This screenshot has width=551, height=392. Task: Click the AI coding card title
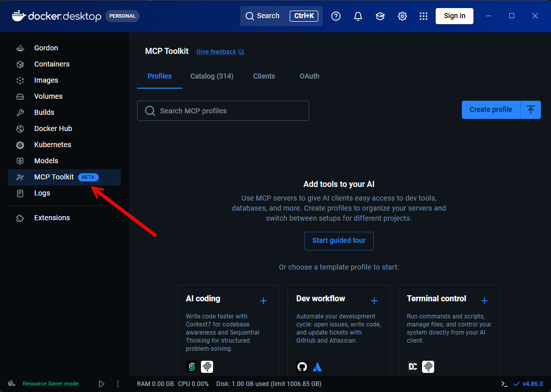pos(203,299)
